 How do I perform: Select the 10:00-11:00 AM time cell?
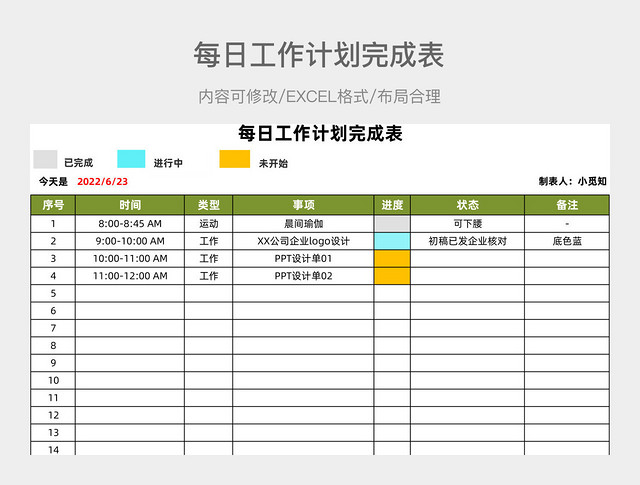tap(130, 258)
